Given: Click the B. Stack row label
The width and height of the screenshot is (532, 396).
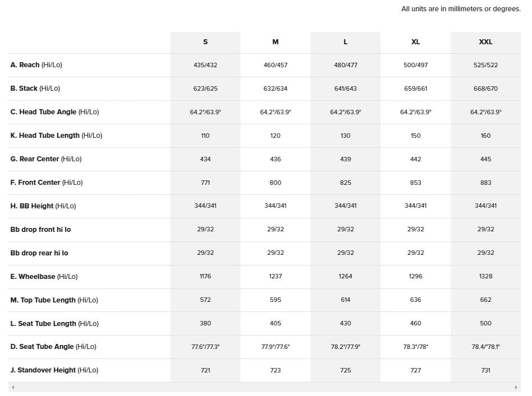Looking at the screenshot, I should point(35,88).
